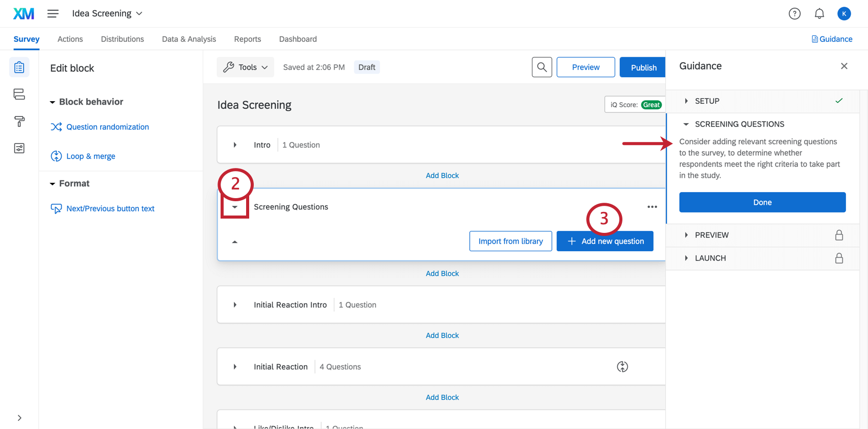Go to the Distributions tab
The width and height of the screenshot is (868, 429).
123,39
